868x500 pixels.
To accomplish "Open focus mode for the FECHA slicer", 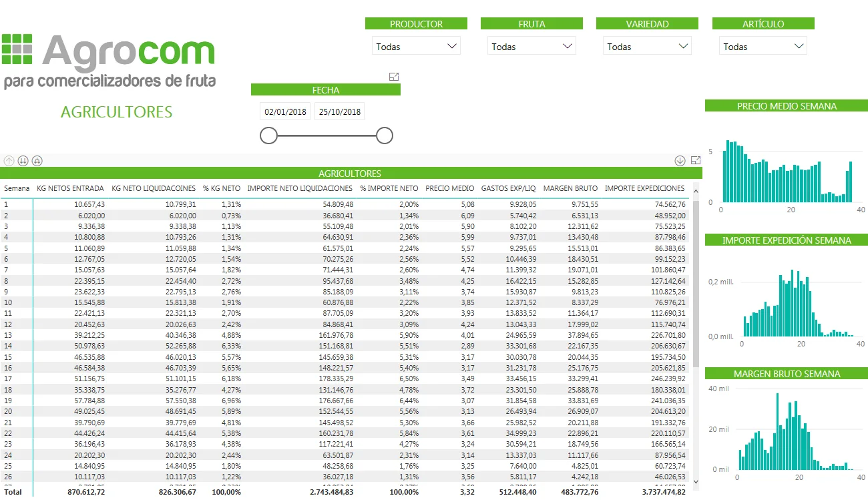I will (x=394, y=77).
